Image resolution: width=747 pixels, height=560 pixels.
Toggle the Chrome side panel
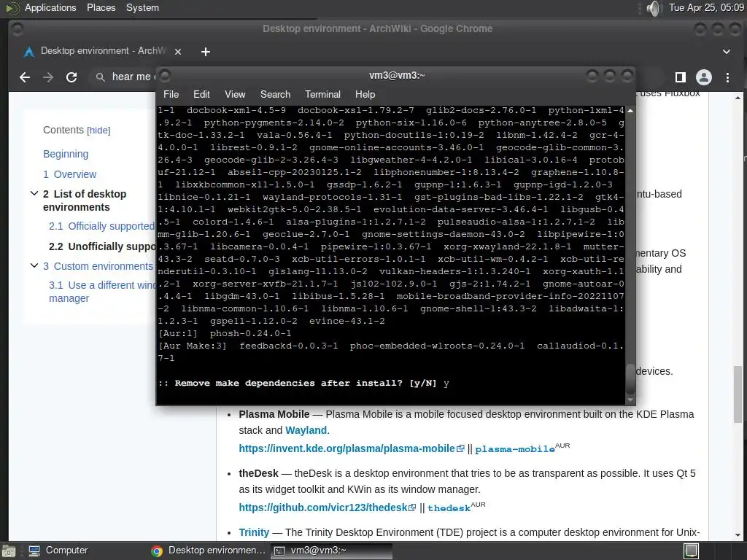click(681, 77)
